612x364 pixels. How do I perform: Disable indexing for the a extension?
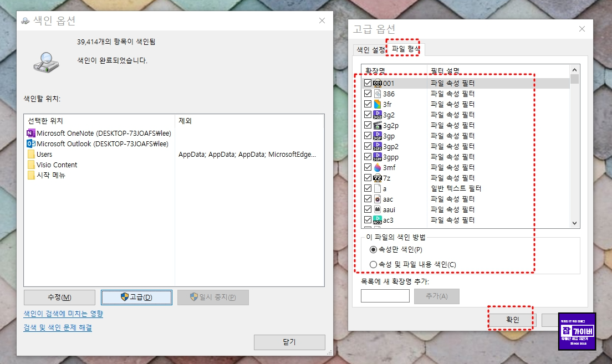[x=368, y=188]
